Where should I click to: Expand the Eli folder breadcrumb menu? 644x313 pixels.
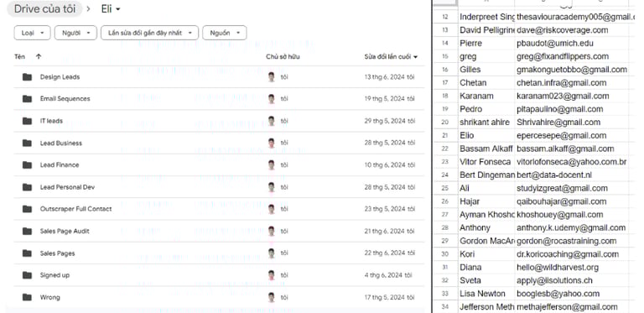point(111,9)
